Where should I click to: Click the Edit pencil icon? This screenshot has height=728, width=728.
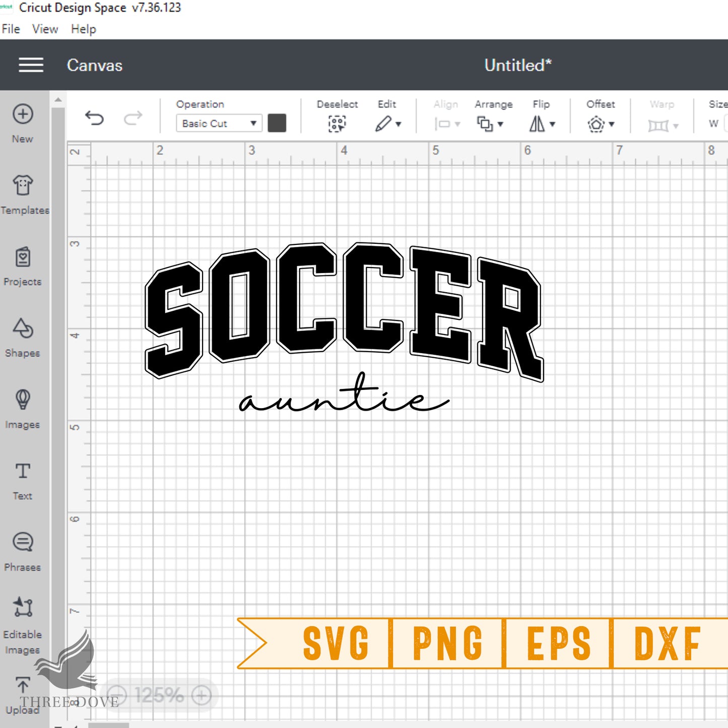[x=383, y=123]
